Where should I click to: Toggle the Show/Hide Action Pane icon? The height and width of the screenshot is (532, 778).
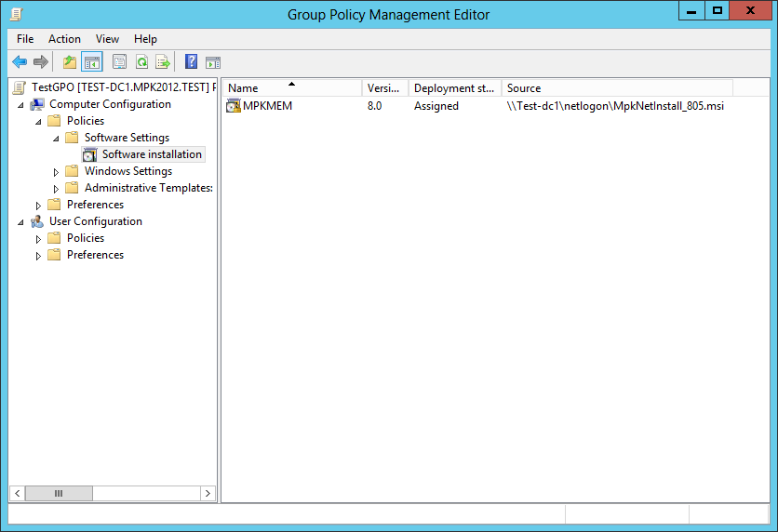(x=213, y=62)
